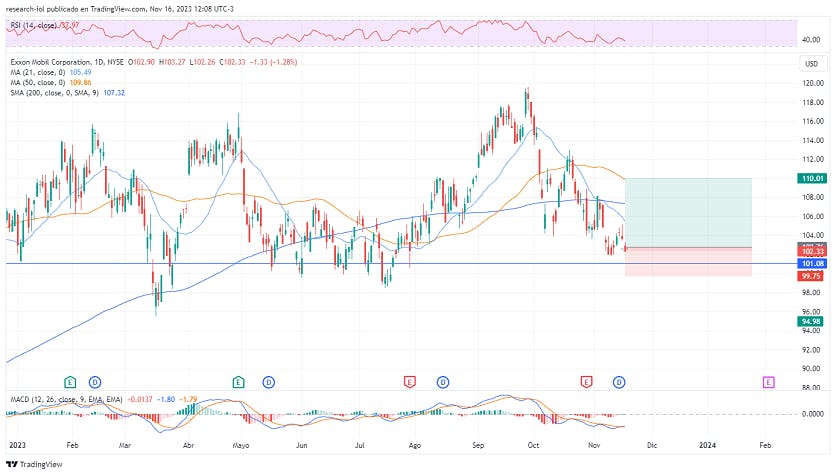
Task: Click the red earnings E marker before Ago
Action: tap(409, 382)
